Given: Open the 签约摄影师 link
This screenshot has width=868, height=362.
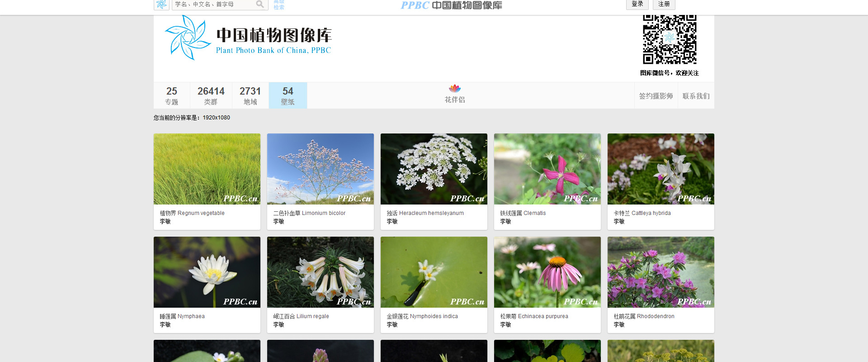Looking at the screenshot, I should pos(656,96).
